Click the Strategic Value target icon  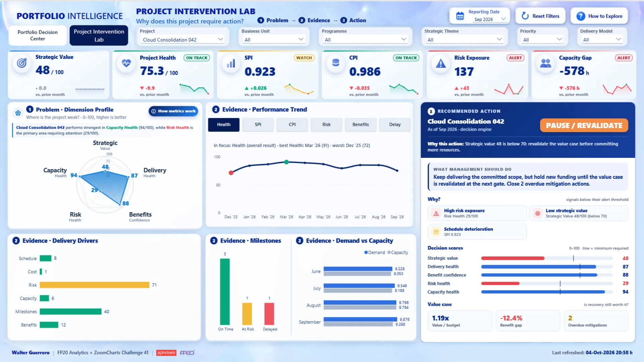[22, 63]
